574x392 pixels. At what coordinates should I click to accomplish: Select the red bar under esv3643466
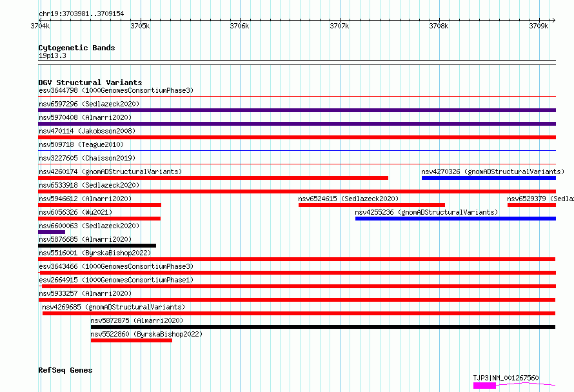(x=297, y=273)
